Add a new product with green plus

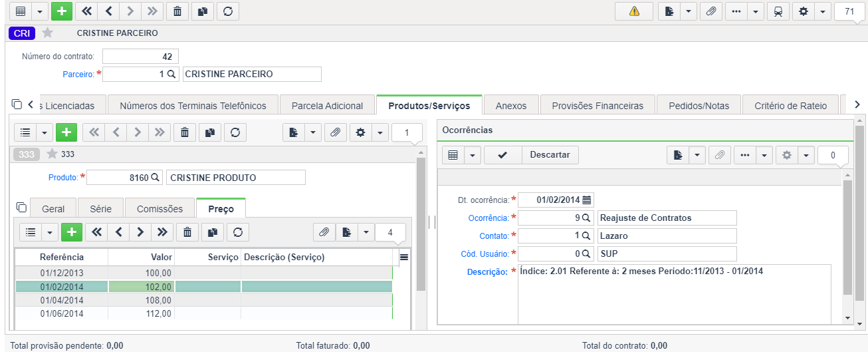point(66,132)
